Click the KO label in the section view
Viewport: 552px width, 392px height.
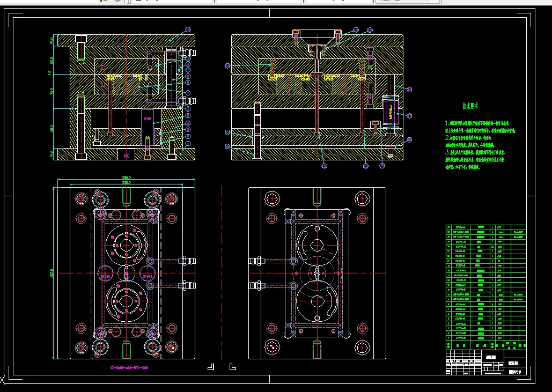[x=127, y=155]
